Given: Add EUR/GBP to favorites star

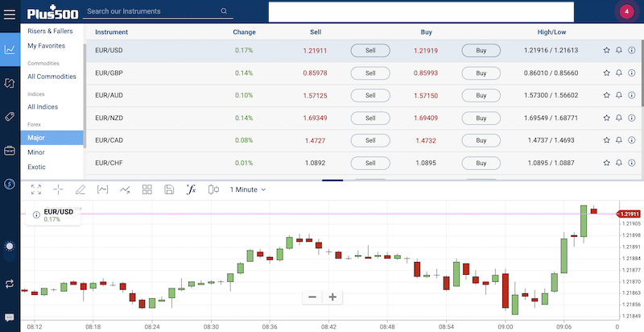Looking at the screenshot, I should click(607, 73).
